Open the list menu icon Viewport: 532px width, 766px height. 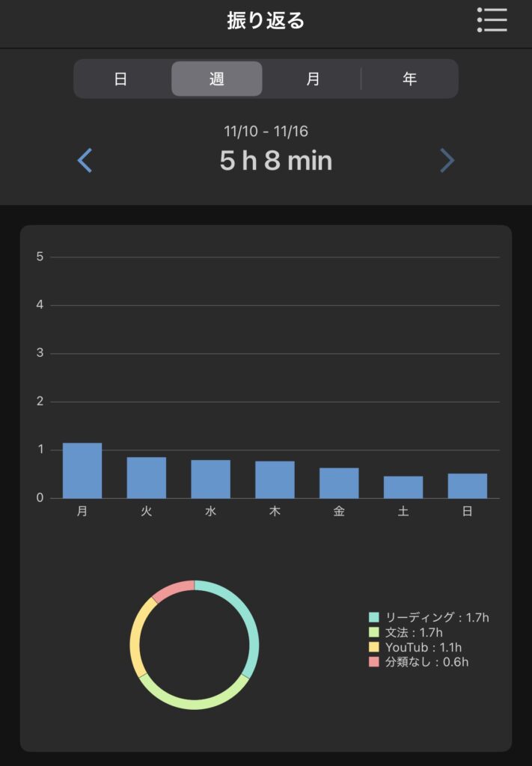coord(492,20)
